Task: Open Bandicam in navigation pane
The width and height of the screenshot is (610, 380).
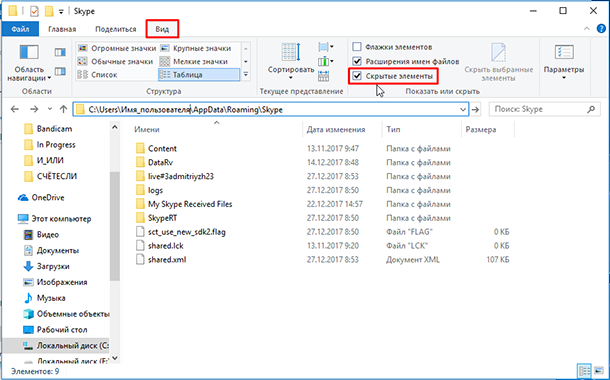Action: point(54,129)
